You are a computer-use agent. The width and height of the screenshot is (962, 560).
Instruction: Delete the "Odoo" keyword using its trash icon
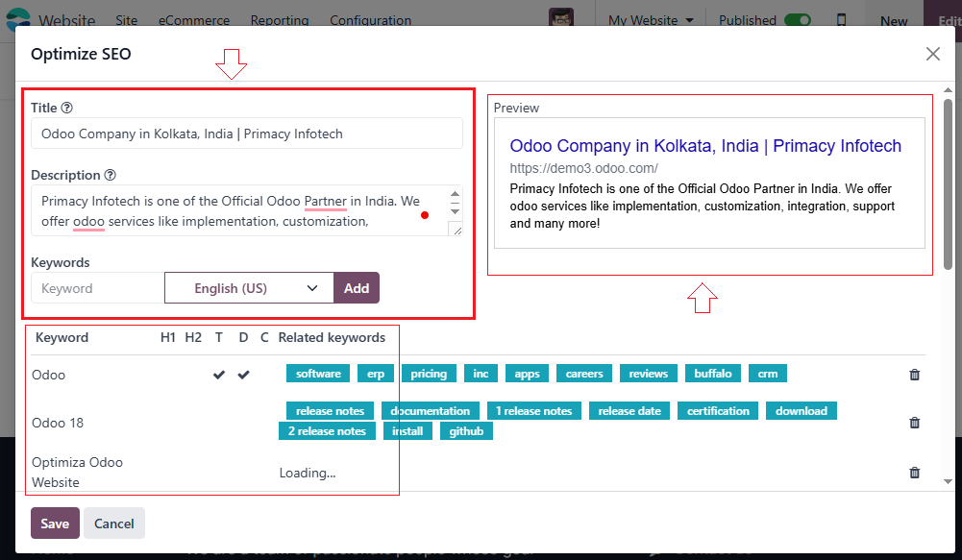point(914,375)
